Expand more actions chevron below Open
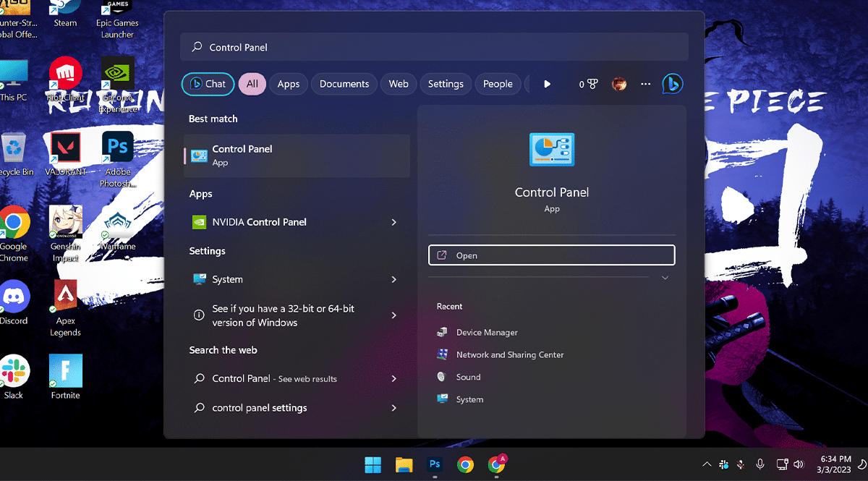This screenshot has width=868, height=481. tap(665, 278)
